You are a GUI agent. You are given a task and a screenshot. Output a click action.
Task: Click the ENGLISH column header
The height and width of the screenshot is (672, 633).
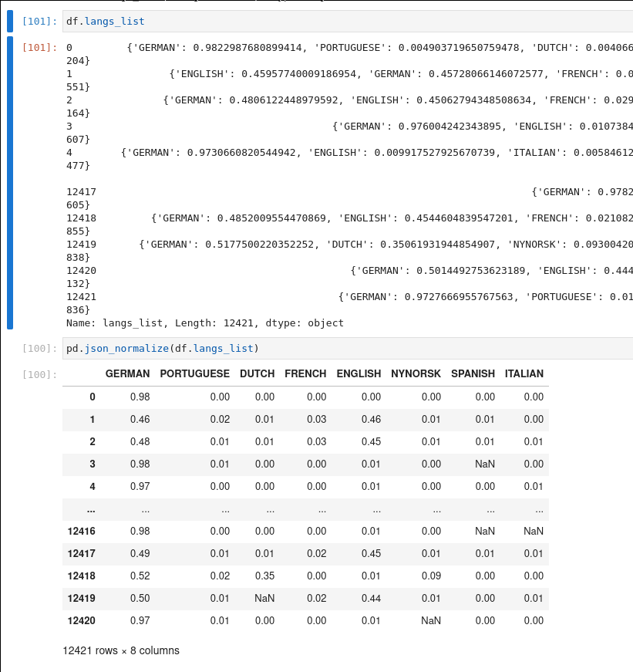tap(359, 374)
